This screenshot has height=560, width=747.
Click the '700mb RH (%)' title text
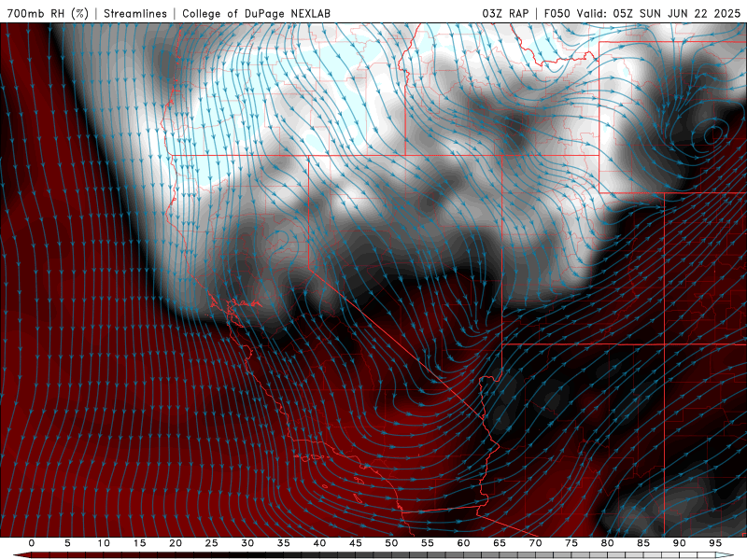click(48, 13)
